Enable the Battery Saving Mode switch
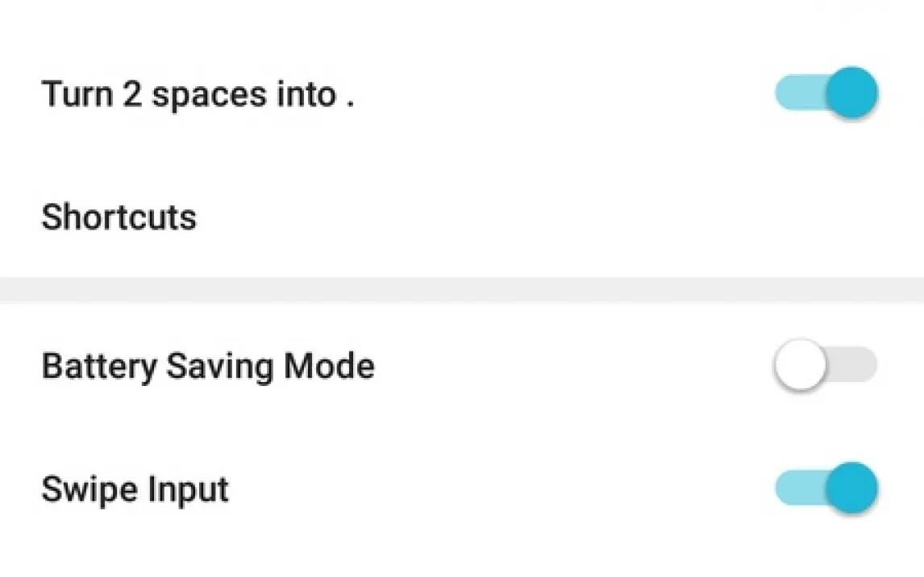 pos(824,367)
